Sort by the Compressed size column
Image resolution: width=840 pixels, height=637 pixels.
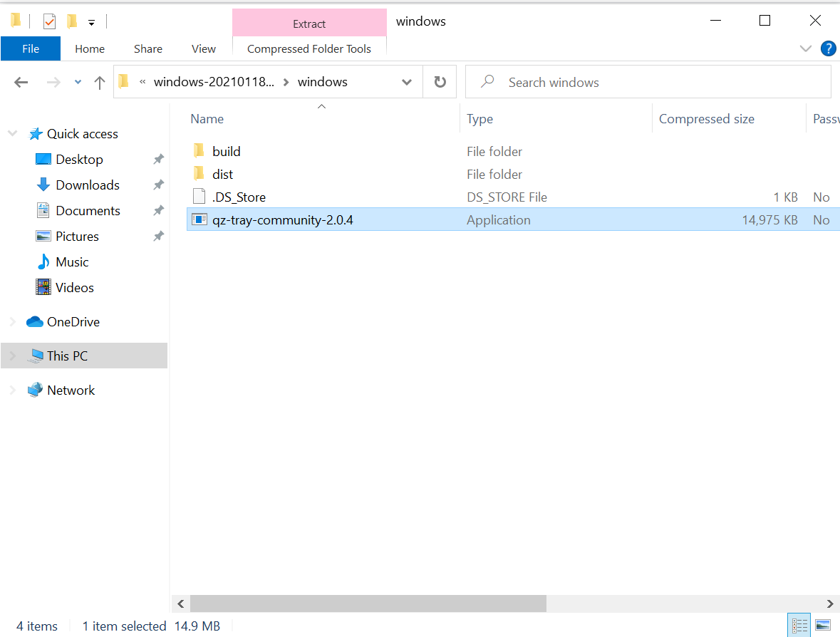point(707,119)
